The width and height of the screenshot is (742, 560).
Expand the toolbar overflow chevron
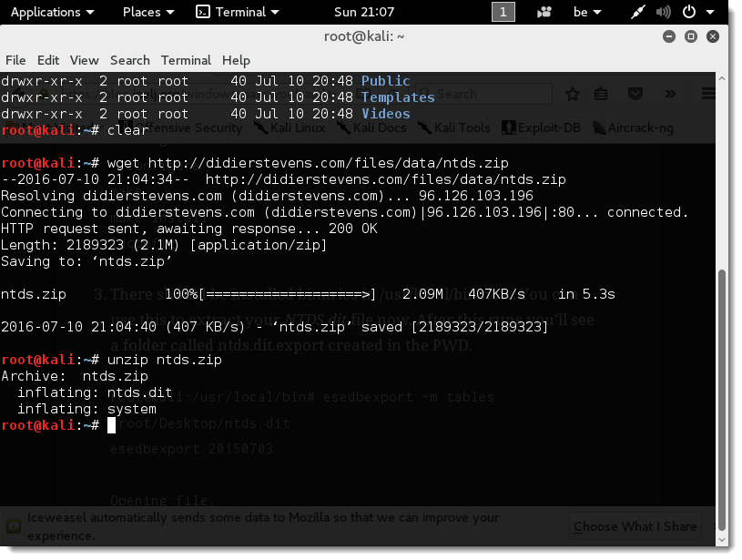670,94
